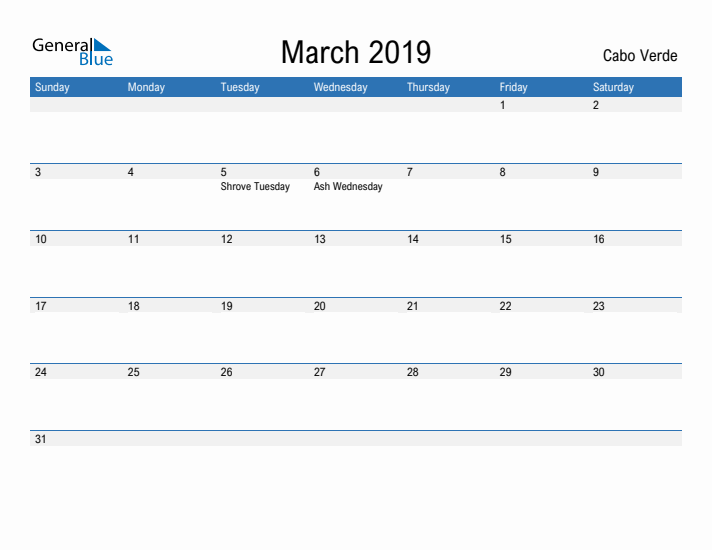The image size is (712, 550).
Task: Click the General Blue logo
Action: (x=72, y=52)
